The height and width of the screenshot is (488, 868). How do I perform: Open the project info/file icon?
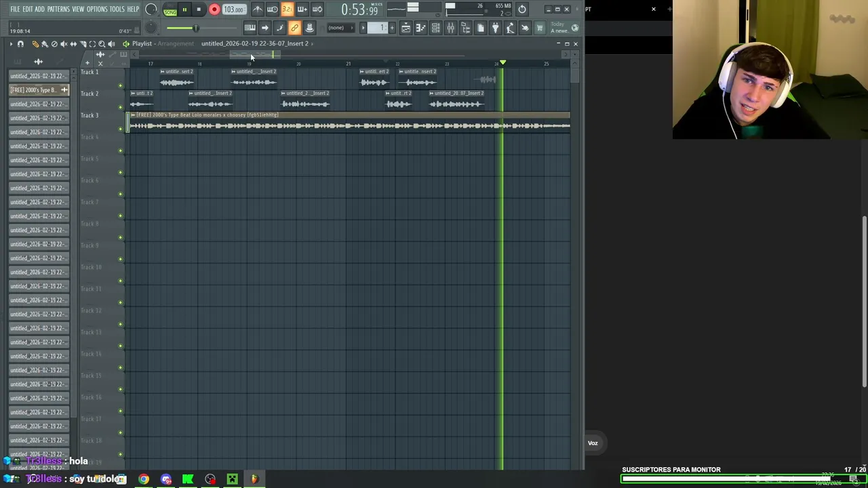pyautogui.click(x=480, y=28)
